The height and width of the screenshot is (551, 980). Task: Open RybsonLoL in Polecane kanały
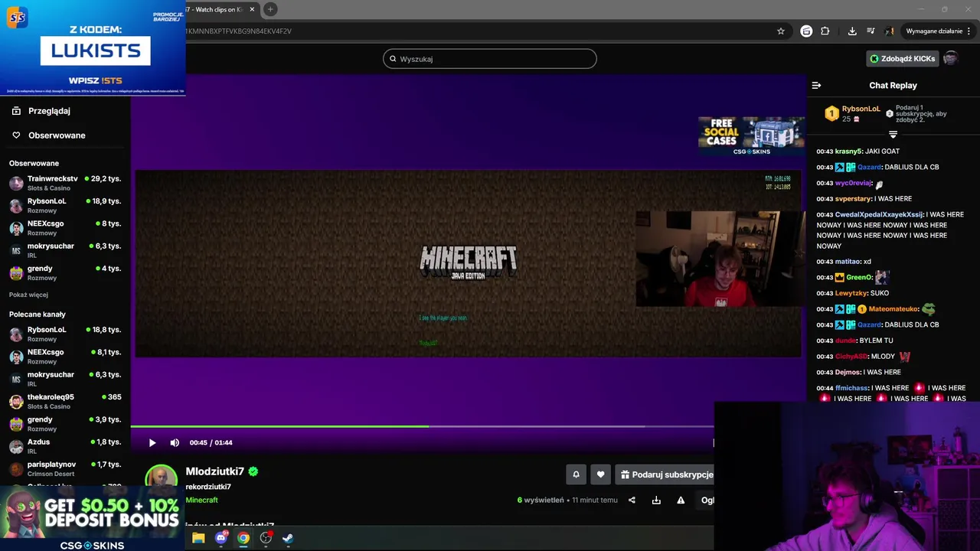[65, 334]
